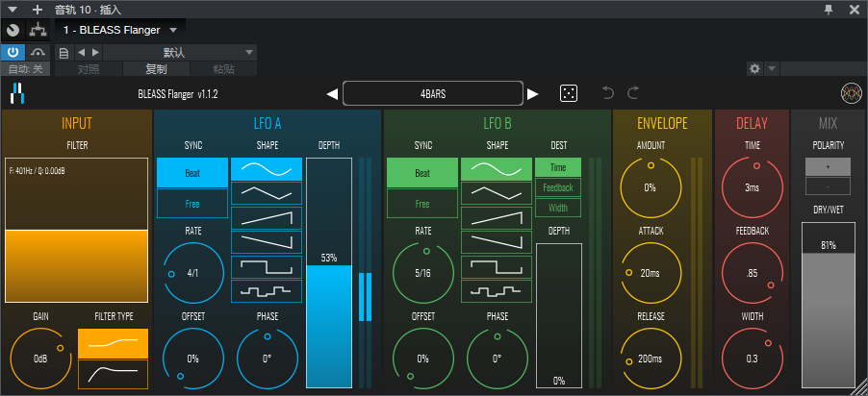
Task: Select ramp down shape in LFO B
Action: [497, 242]
